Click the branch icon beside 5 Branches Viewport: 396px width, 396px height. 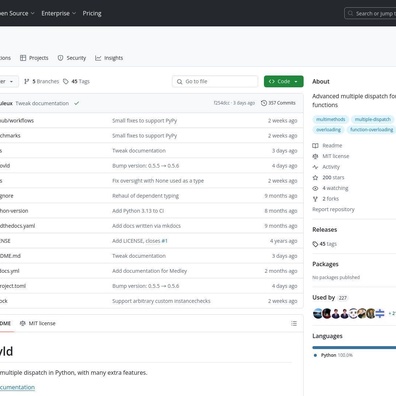pos(27,81)
